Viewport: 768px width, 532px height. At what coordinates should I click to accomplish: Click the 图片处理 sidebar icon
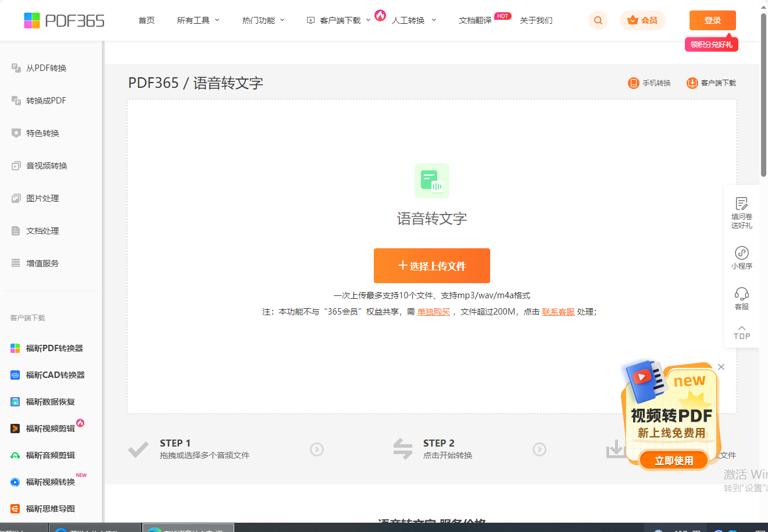16,198
